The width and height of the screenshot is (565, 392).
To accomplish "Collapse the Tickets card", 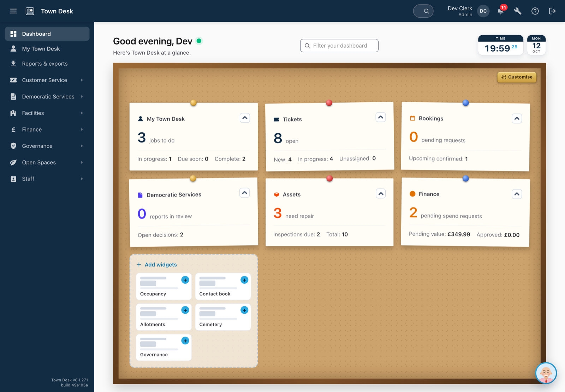I will click(381, 117).
